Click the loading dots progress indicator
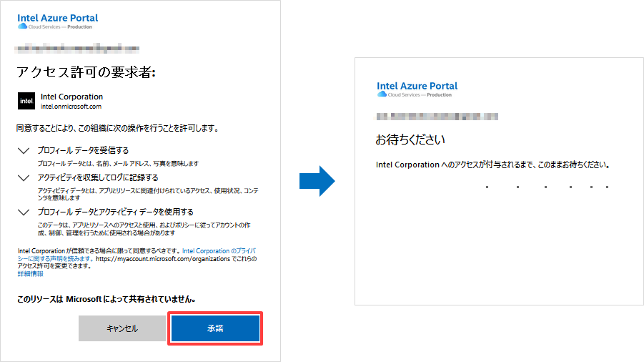This screenshot has width=644, height=362. pos(547,187)
